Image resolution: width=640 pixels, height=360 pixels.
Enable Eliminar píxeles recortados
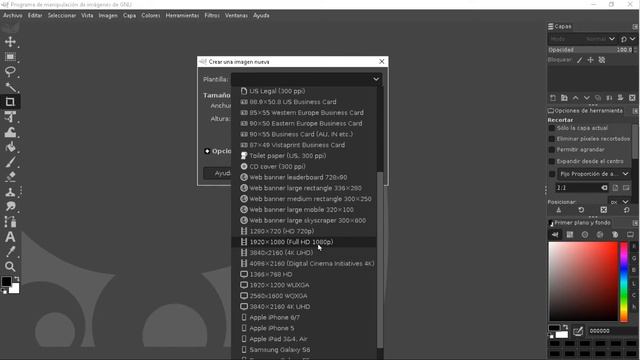click(552, 139)
